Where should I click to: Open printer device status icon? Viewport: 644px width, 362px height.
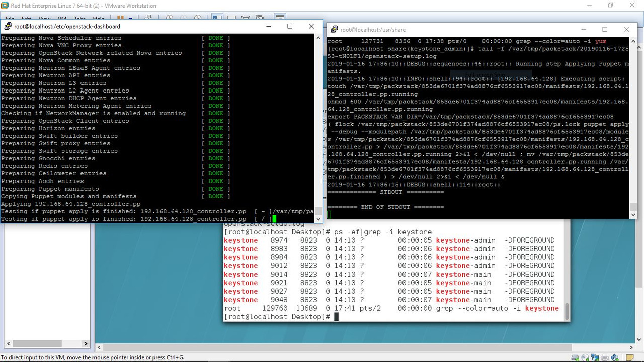(605, 357)
